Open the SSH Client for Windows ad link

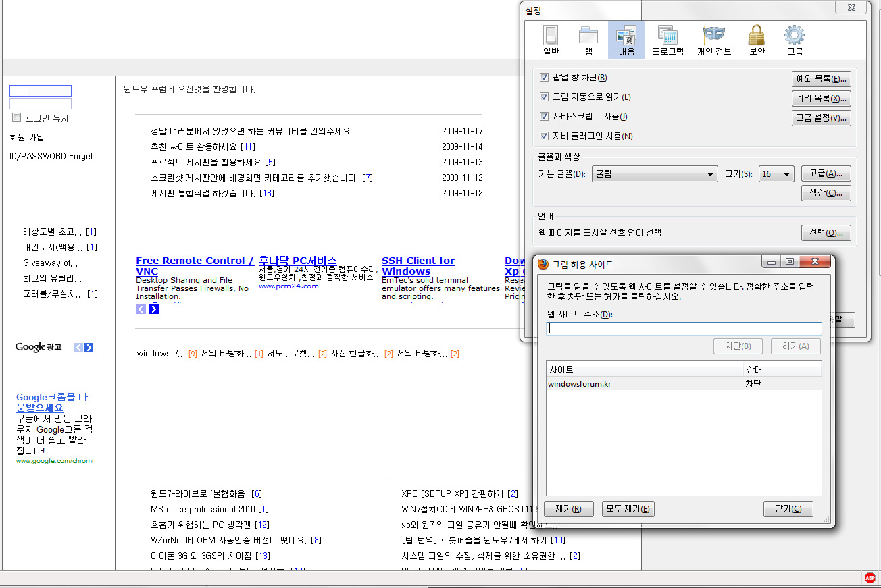point(418,266)
